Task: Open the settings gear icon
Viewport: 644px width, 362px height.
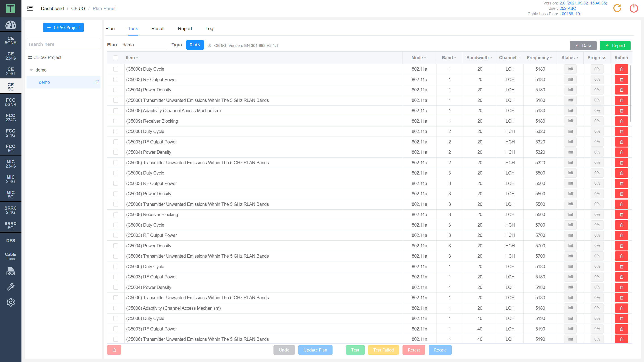Action: pyautogui.click(x=11, y=302)
